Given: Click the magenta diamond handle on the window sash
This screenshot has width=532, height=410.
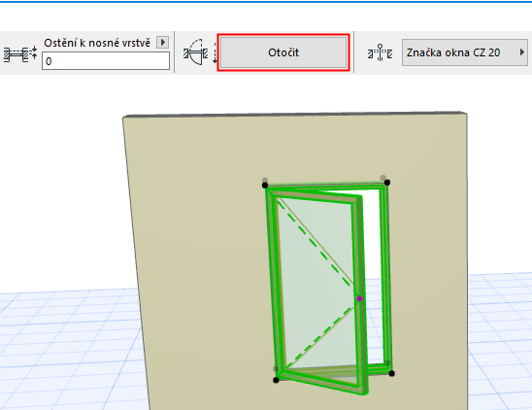Looking at the screenshot, I should [x=359, y=299].
